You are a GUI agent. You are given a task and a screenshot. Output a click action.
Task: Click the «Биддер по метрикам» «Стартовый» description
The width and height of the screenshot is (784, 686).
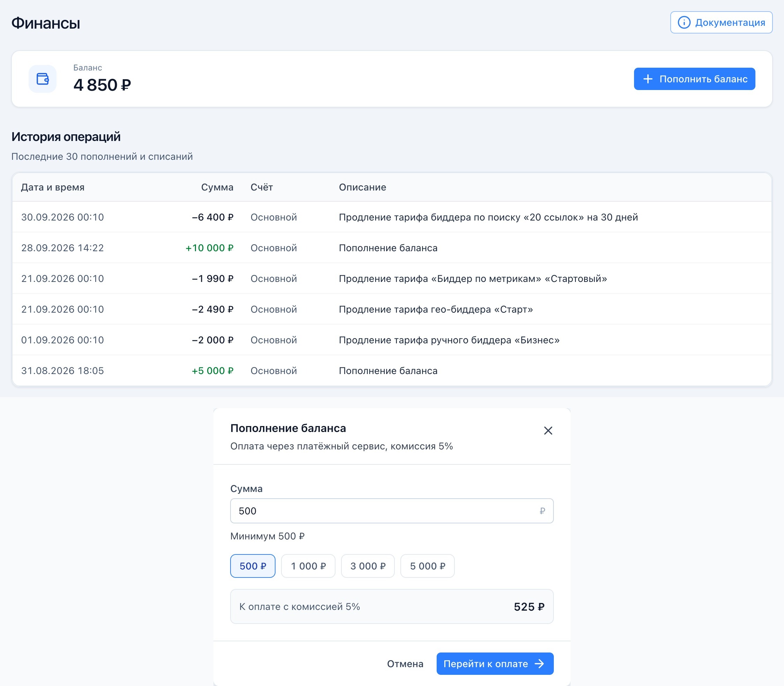pyautogui.click(x=473, y=279)
